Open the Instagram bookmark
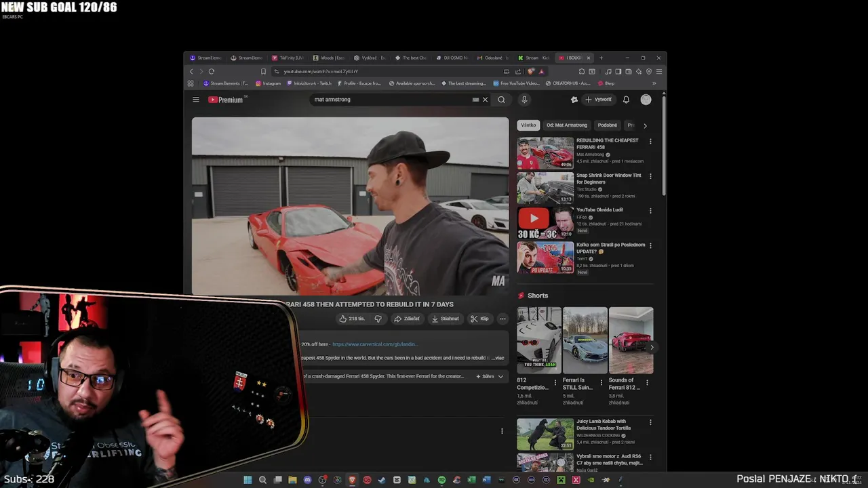 [268, 83]
